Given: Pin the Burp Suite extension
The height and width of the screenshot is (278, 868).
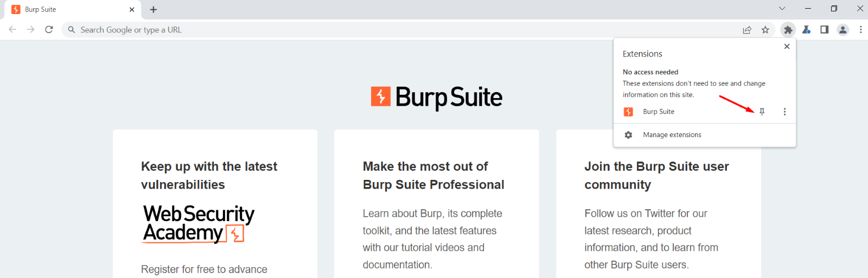Looking at the screenshot, I should click(762, 112).
